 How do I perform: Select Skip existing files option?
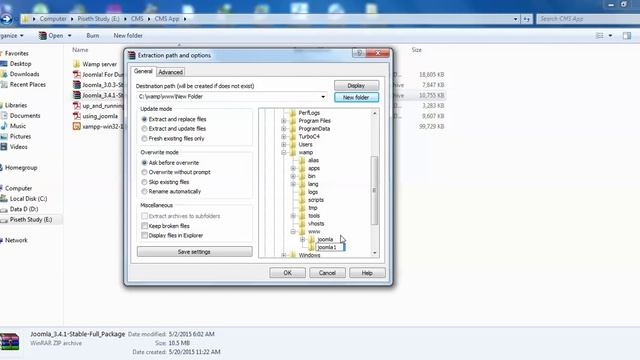[144, 182]
